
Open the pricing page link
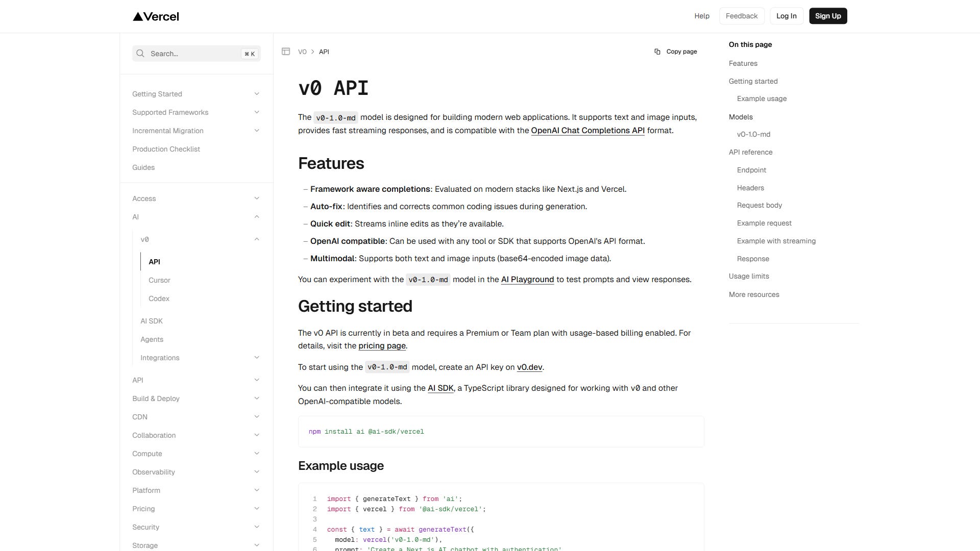382,346
